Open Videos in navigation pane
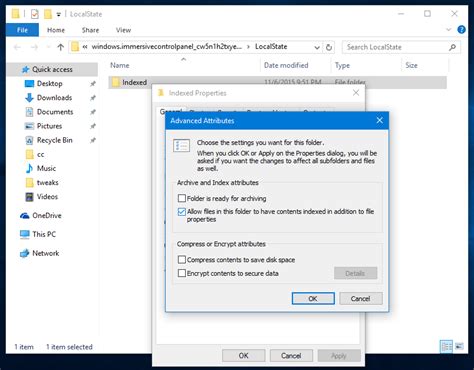The height and width of the screenshot is (370, 474). 47,197
